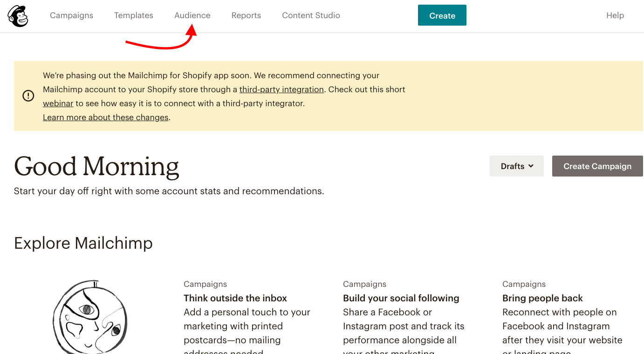Screen dimensions: 644x354
Task: Open the webinar link
Action: click(x=58, y=103)
